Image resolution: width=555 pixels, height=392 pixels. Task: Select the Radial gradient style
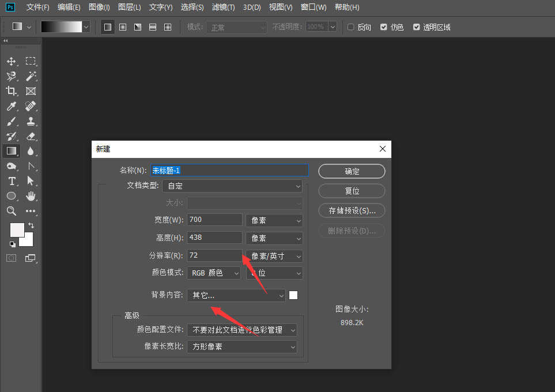122,27
